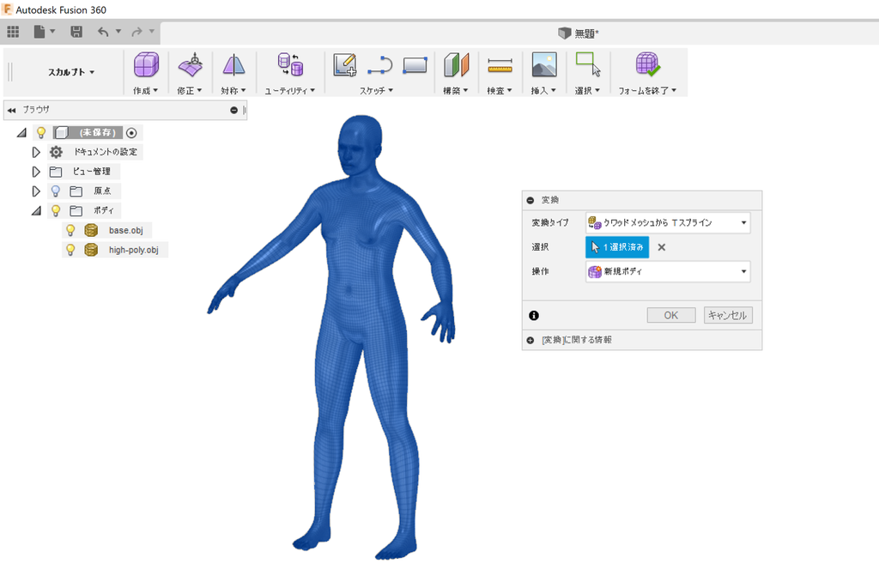The width and height of the screenshot is (879, 588).
Task: Click the Create form box icon
Action: [x=147, y=65]
